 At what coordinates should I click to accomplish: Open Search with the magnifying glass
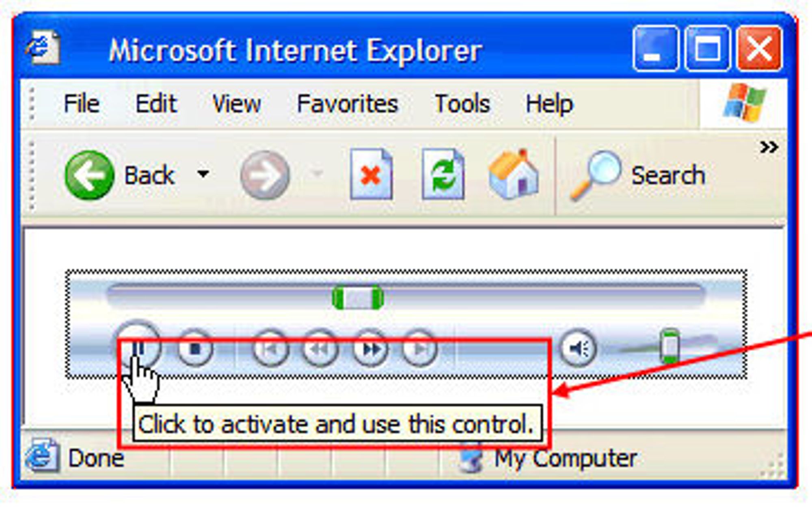click(x=637, y=175)
